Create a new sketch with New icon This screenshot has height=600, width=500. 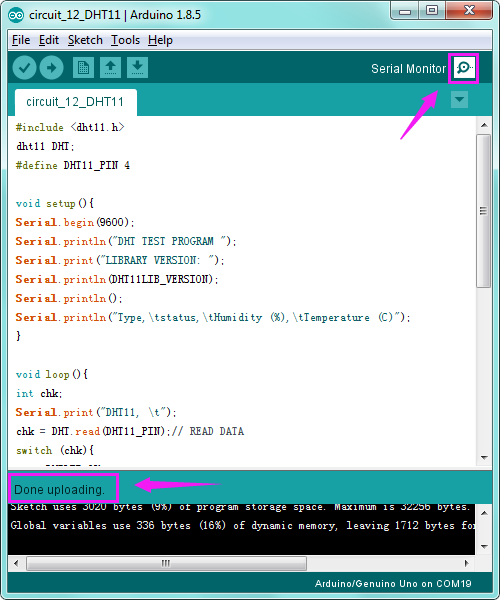pyautogui.click(x=83, y=68)
